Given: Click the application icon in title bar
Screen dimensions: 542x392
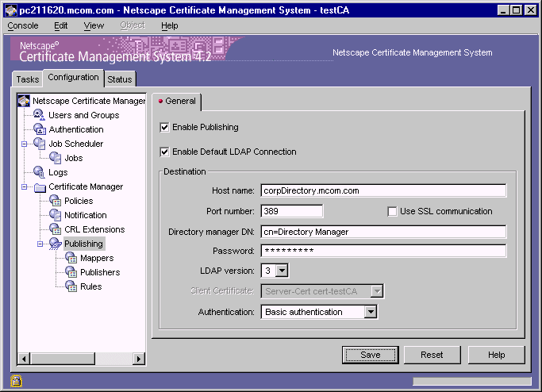Looking at the screenshot, I should point(11,10).
